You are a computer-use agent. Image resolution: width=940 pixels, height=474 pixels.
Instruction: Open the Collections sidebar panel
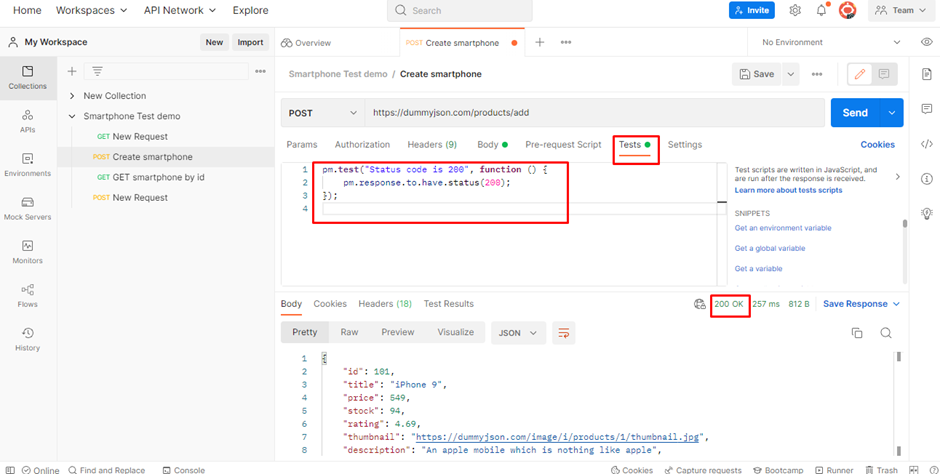point(28,78)
